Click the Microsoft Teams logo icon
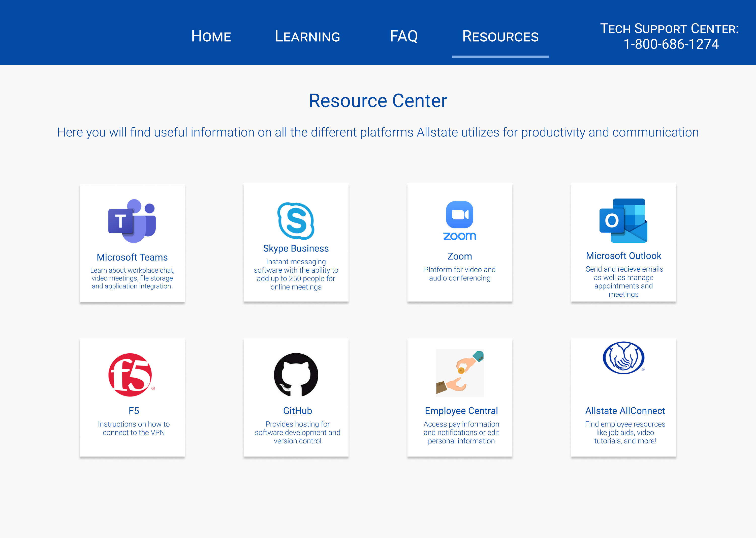 pyautogui.click(x=132, y=221)
